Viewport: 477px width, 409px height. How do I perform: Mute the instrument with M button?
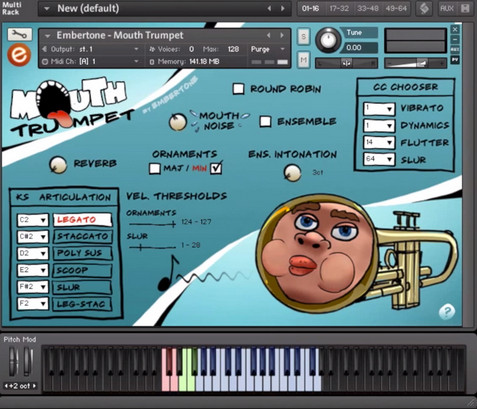(x=303, y=60)
